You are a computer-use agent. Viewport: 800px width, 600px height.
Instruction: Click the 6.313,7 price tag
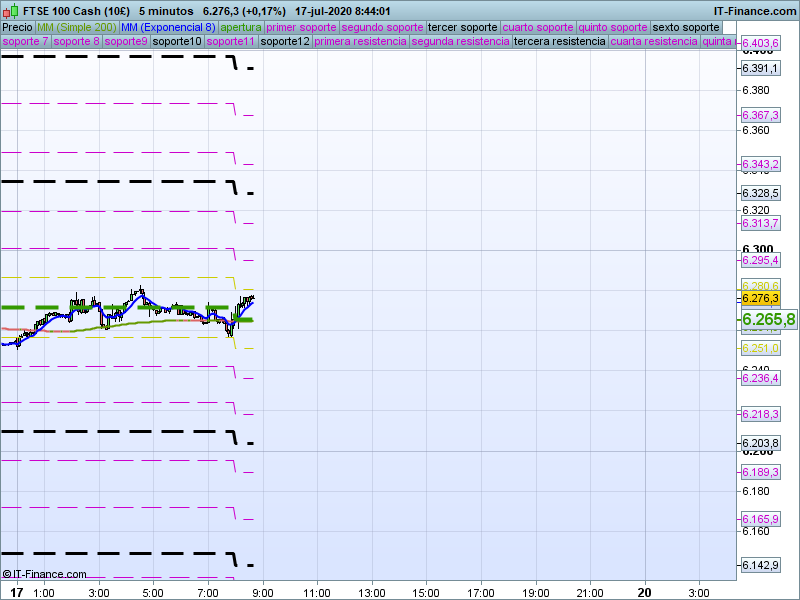tap(760, 223)
